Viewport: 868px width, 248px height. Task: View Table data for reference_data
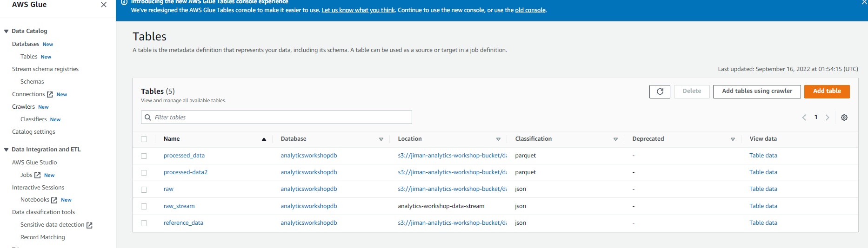pyautogui.click(x=763, y=223)
